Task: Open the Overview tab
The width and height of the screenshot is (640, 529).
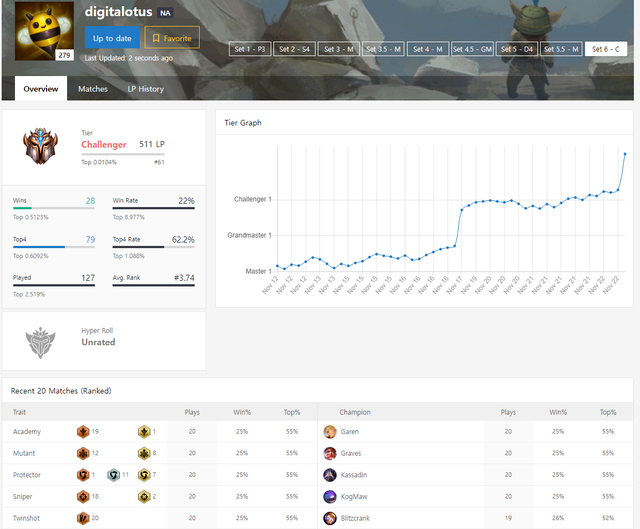Action: coord(41,89)
